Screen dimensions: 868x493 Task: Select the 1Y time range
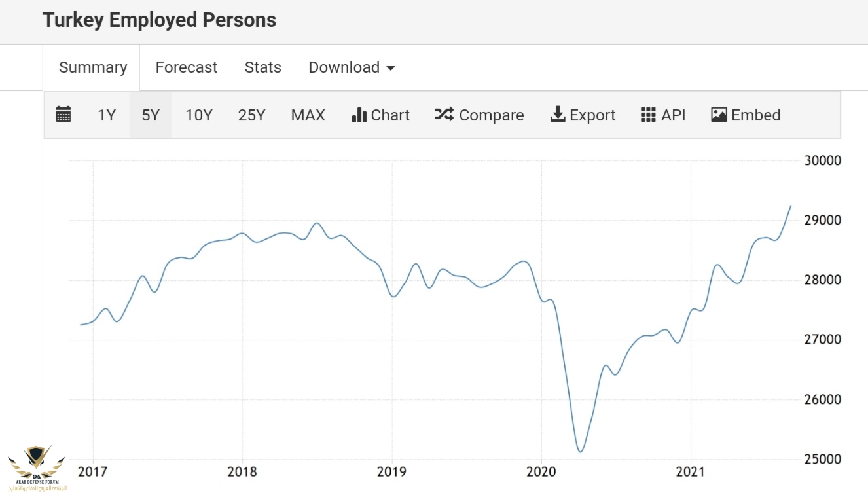[x=106, y=115]
